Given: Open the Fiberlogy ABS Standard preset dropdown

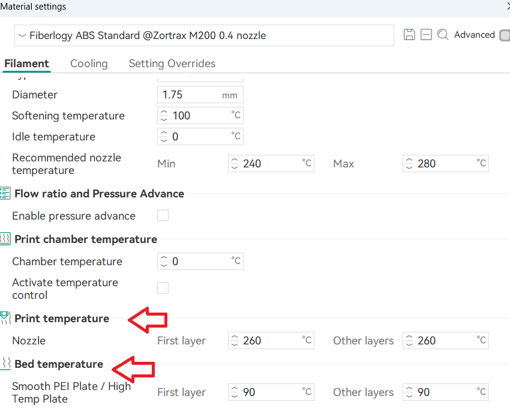Looking at the screenshot, I should 204,35.
